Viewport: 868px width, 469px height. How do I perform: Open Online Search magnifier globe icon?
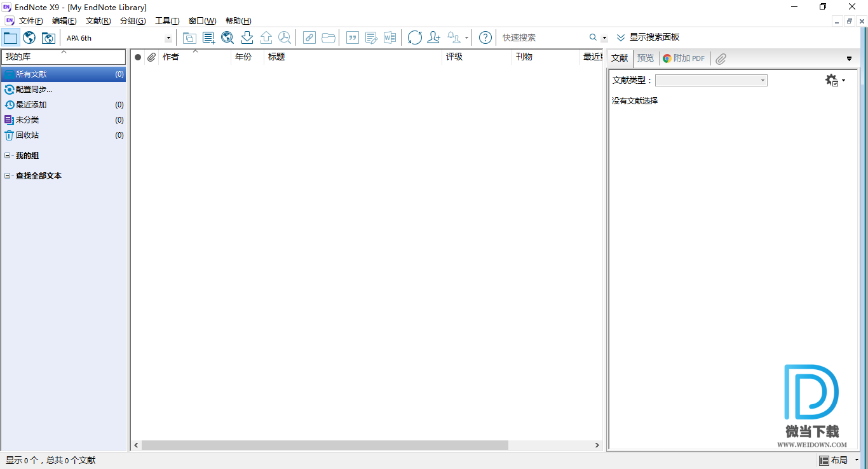click(227, 37)
